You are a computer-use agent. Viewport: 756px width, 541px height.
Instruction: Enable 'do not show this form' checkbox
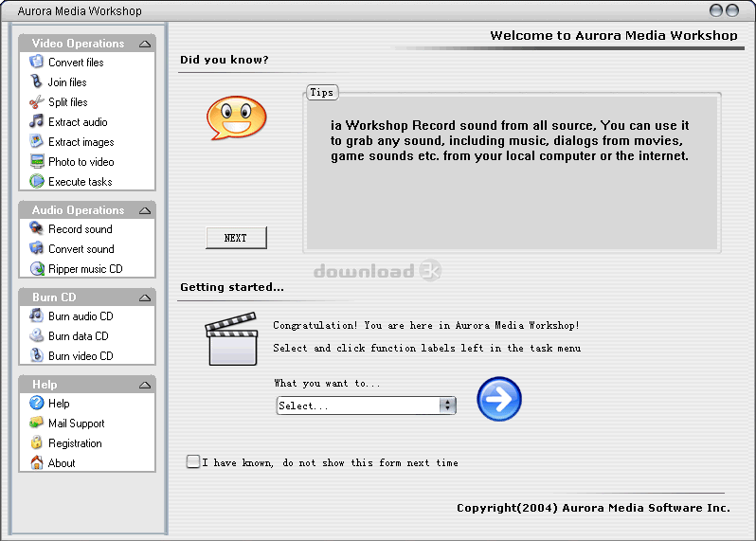pyautogui.click(x=193, y=462)
